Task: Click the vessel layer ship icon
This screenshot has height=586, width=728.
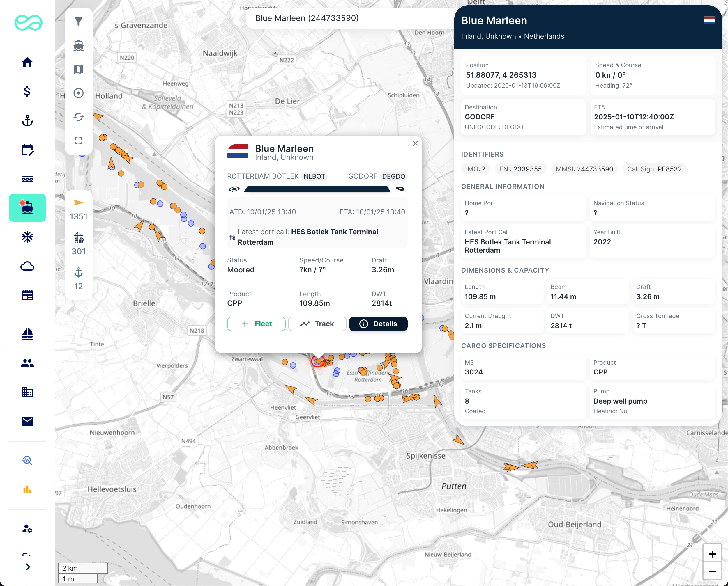Action: (78, 45)
